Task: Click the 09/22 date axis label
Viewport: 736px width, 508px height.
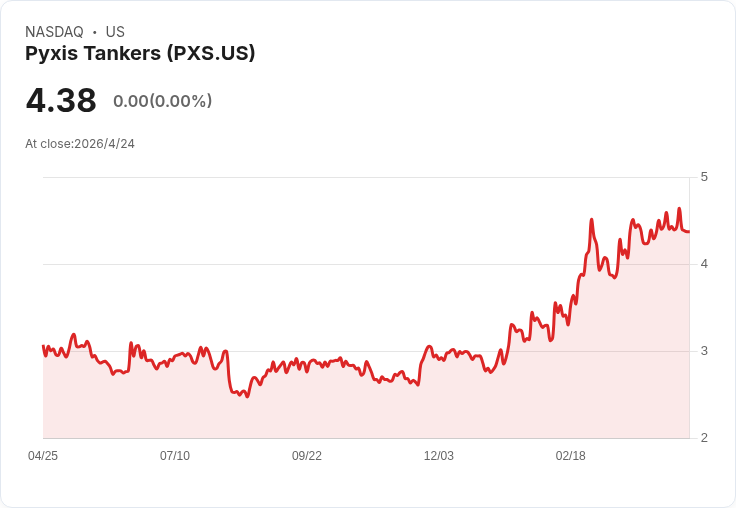Action: [307, 455]
